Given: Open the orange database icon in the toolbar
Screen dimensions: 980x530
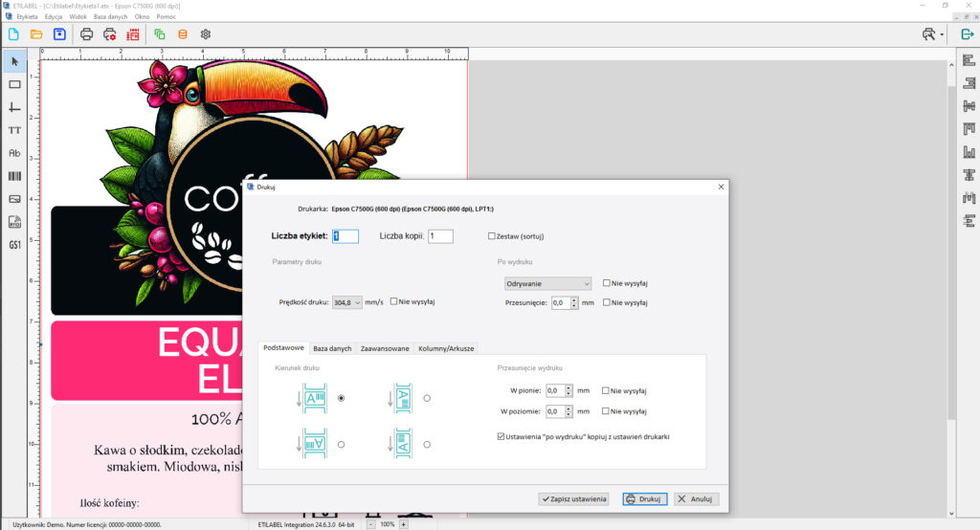Looking at the screenshot, I should (183, 34).
